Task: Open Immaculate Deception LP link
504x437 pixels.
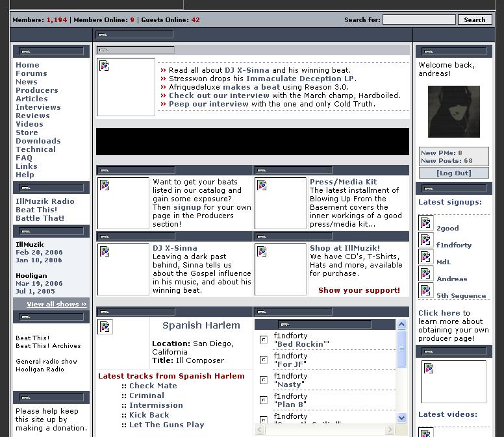Action: (300, 79)
